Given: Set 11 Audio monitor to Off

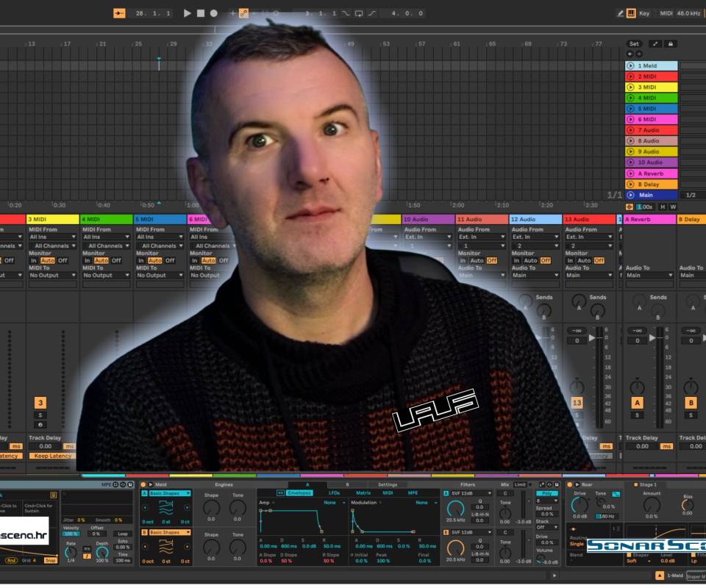Looking at the screenshot, I should tap(492, 260).
